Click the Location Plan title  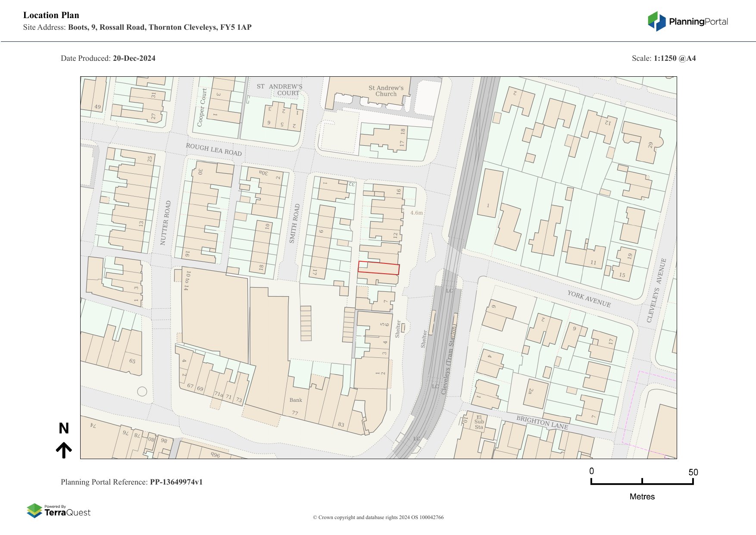click(x=51, y=15)
